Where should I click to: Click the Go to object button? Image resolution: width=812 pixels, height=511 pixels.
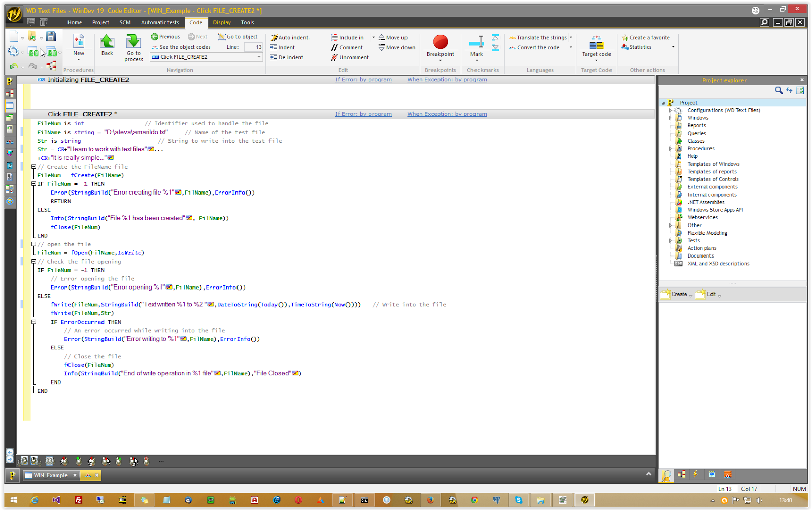coord(238,37)
